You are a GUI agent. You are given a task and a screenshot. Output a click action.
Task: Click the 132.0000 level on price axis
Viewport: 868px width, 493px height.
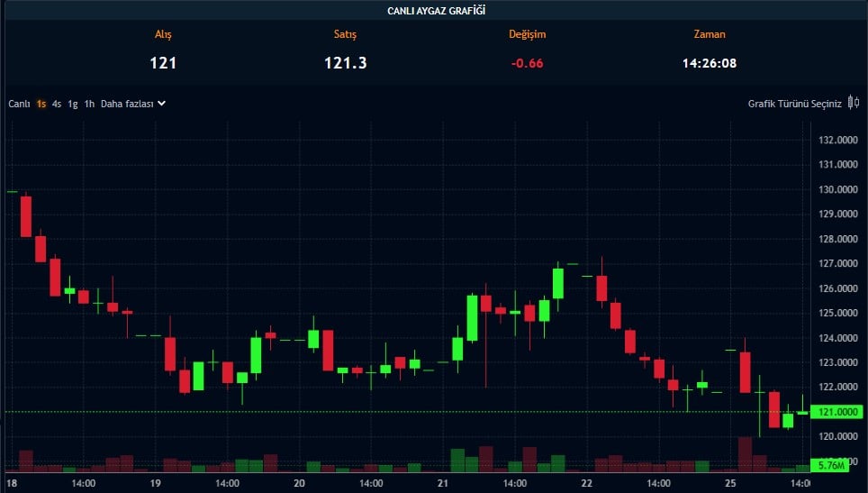pos(836,140)
